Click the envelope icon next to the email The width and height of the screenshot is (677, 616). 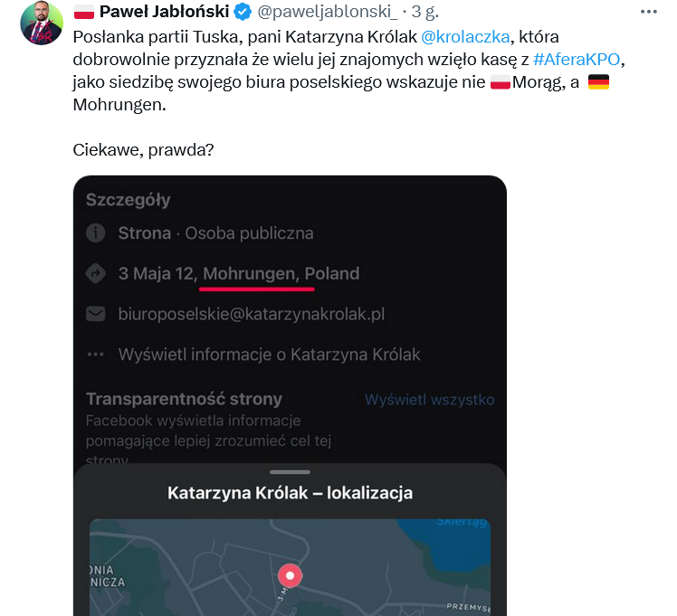click(95, 314)
